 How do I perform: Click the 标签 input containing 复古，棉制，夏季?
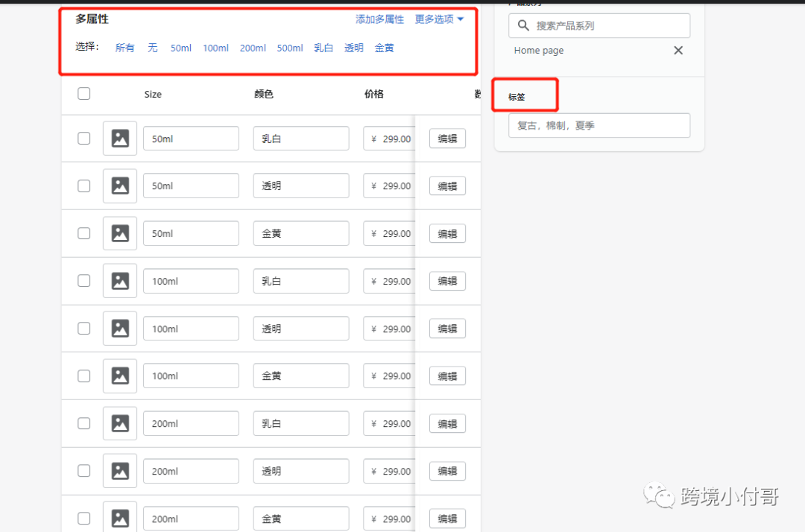pyautogui.click(x=599, y=125)
